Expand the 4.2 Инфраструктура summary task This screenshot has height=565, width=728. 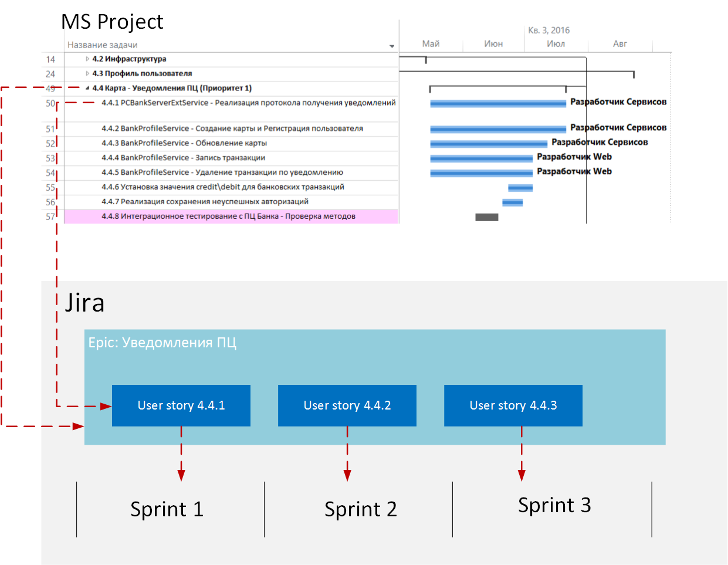pyautogui.click(x=87, y=59)
